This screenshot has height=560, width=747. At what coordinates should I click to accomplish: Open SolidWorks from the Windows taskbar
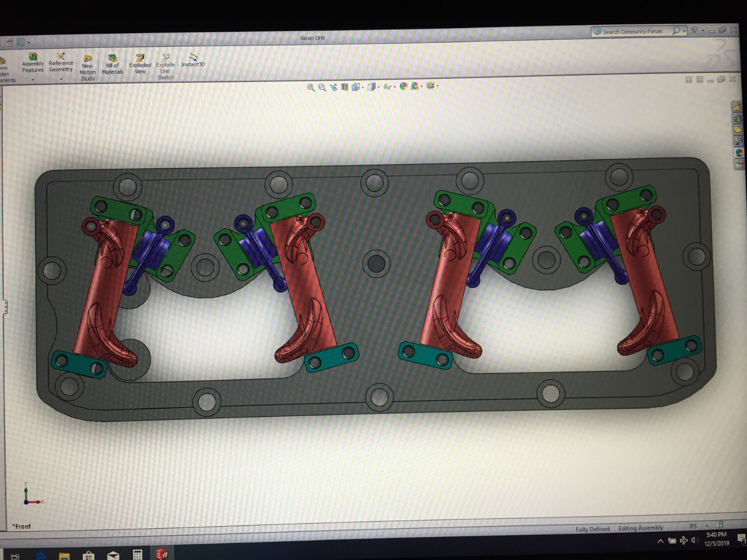pos(162,554)
